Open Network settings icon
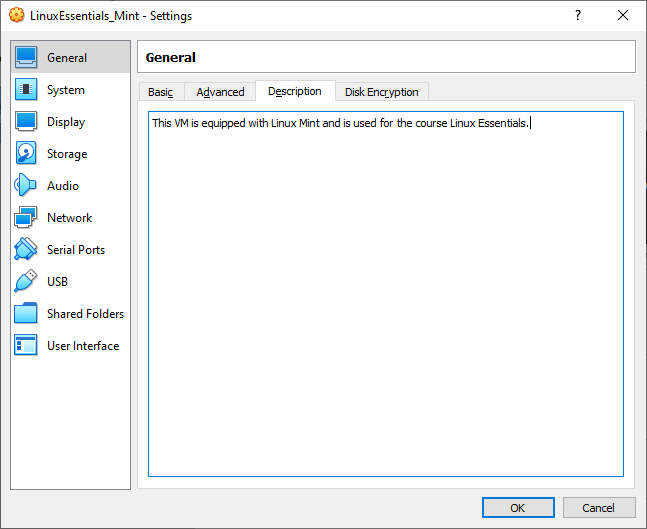 click(x=26, y=217)
